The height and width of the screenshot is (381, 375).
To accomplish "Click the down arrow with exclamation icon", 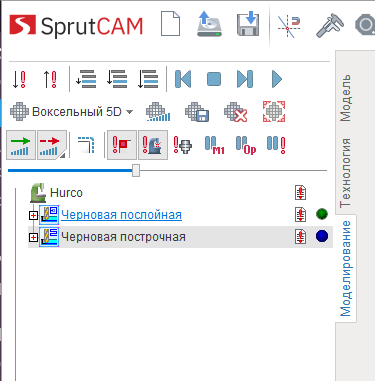I will pyautogui.click(x=19, y=79).
